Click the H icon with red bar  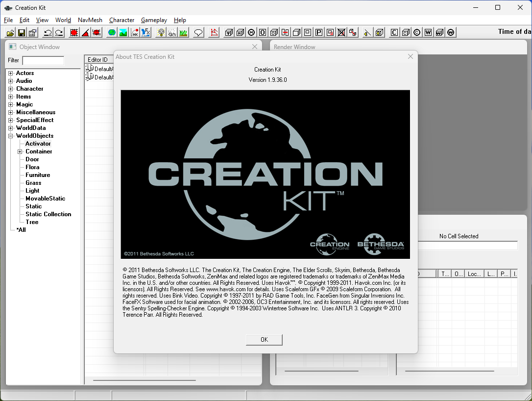(285, 32)
